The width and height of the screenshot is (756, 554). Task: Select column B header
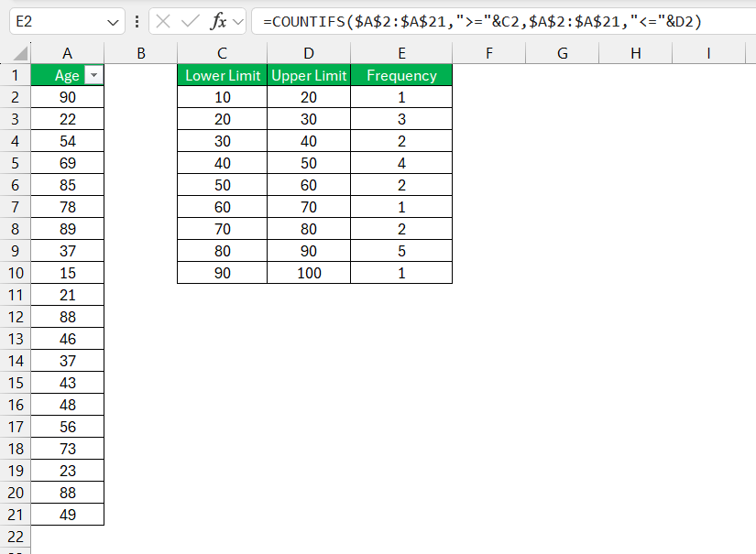[141, 53]
